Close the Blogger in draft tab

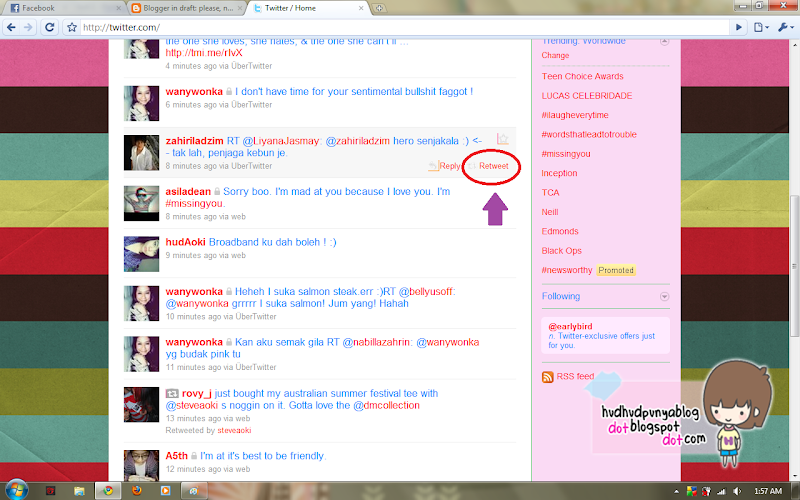tap(240, 8)
